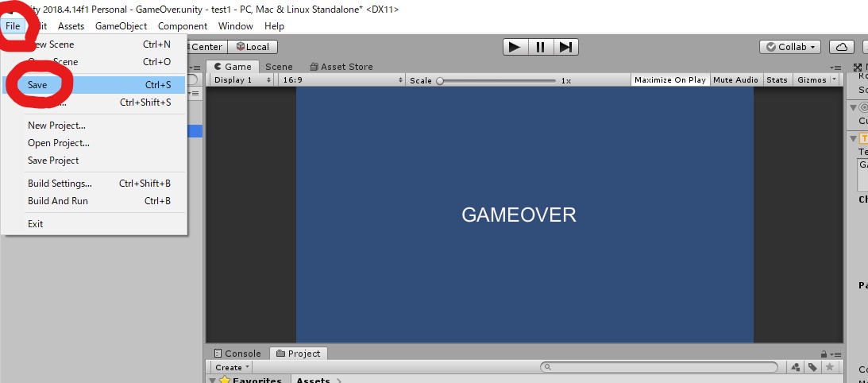The width and height of the screenshot is (868, 383).
Task: Open cloud services with the cloud icon
Action: 842,47
